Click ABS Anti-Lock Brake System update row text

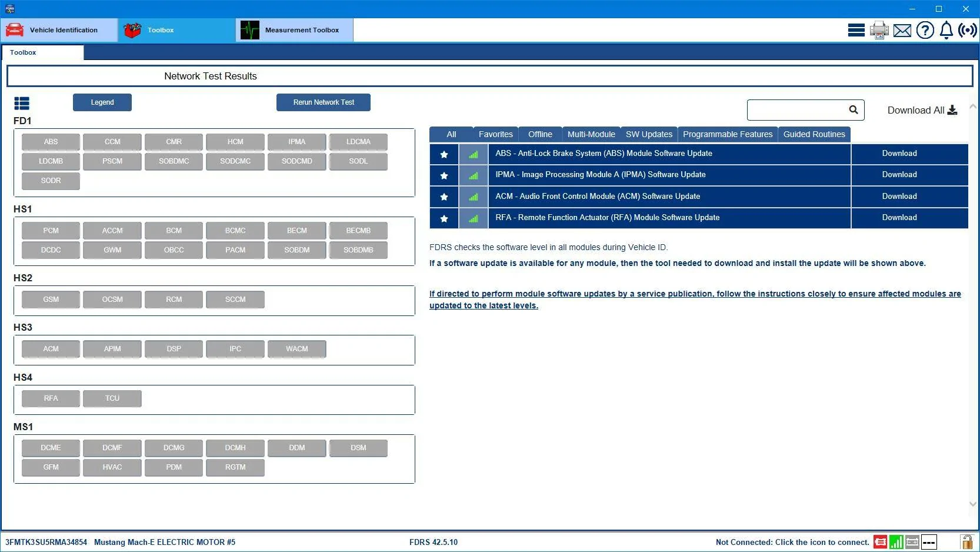click(604, 154)
